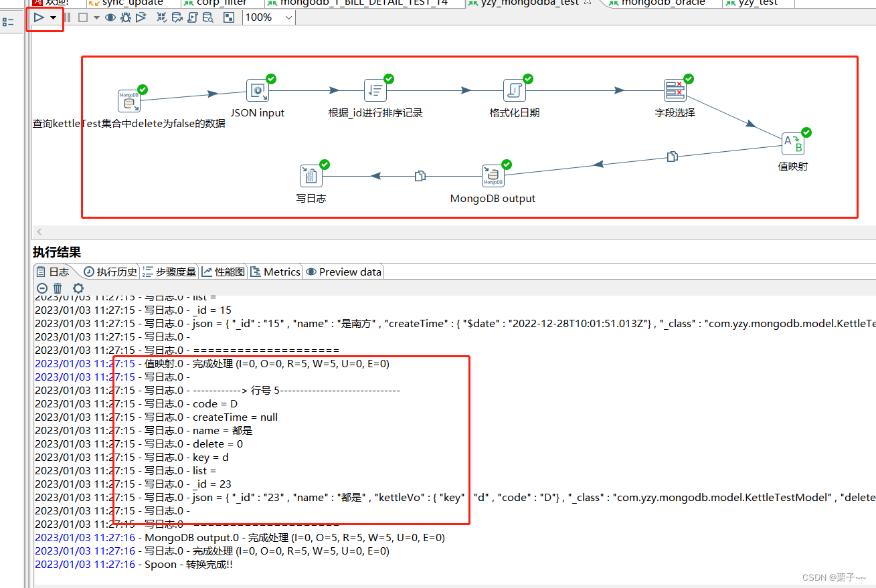Image resolution: width=876 pixels, height=588 pixels.
Task: Explore the database connection icon
Action: tap(208, 17)
